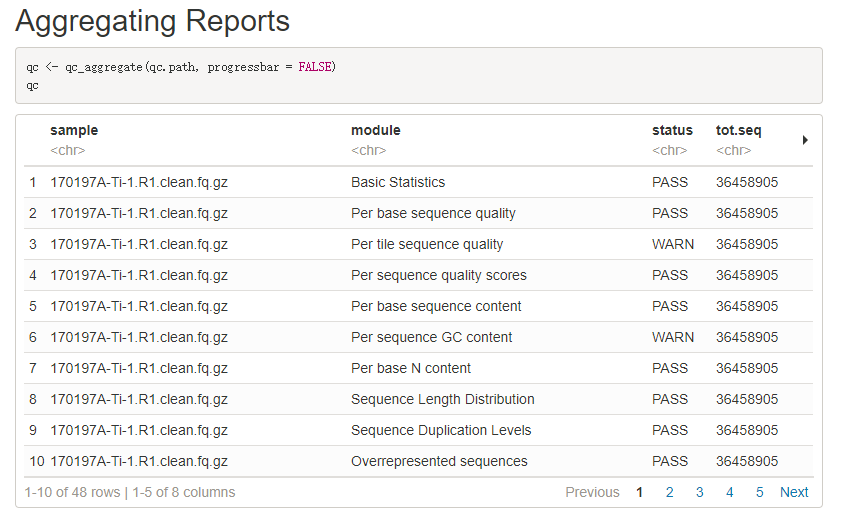This screenshot has height=521, width=846.
Task: Click the Per base N content cell
Action: (411, 368)
